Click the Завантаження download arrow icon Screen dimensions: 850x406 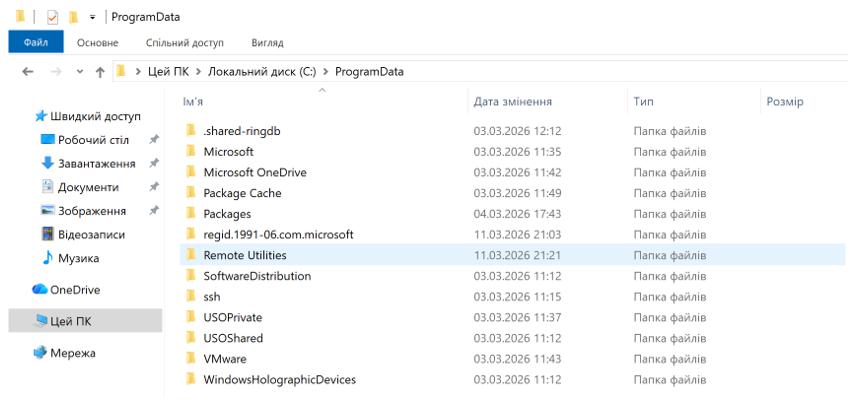point(47,163)
